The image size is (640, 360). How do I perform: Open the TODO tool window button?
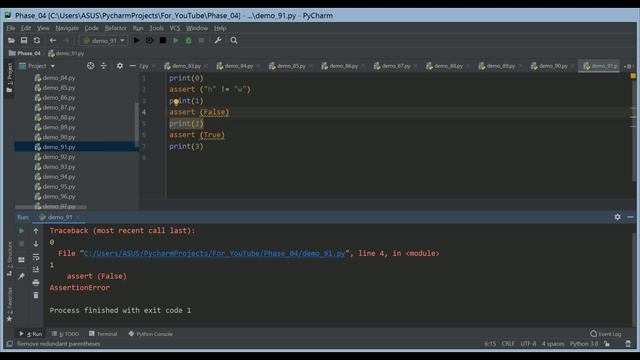click(x=66, y=334)
